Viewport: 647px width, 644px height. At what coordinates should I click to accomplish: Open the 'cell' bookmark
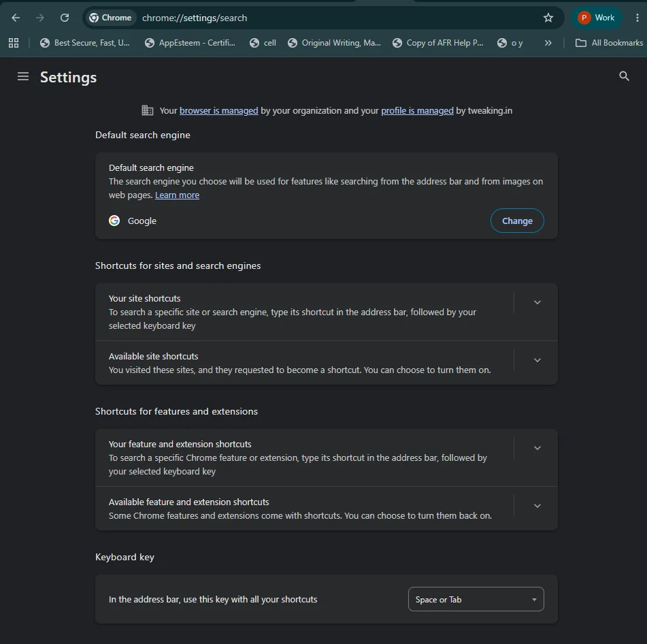tap(263, 43)
